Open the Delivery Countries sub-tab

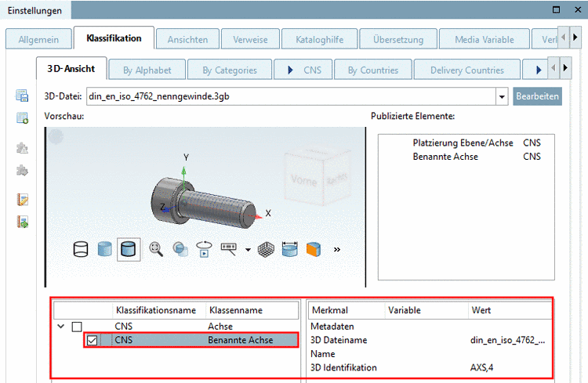pyautogui.click(x=467, y=70)
